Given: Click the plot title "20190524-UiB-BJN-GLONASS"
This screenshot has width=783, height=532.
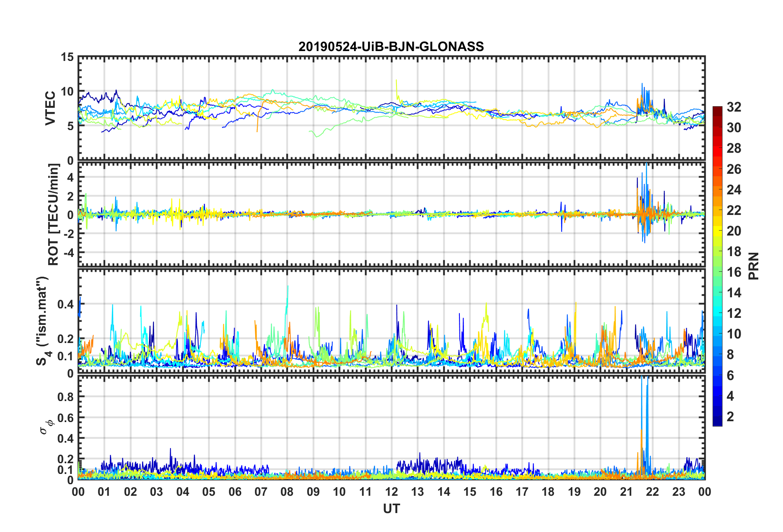Looking at the screenshot, I should (391, 47).
